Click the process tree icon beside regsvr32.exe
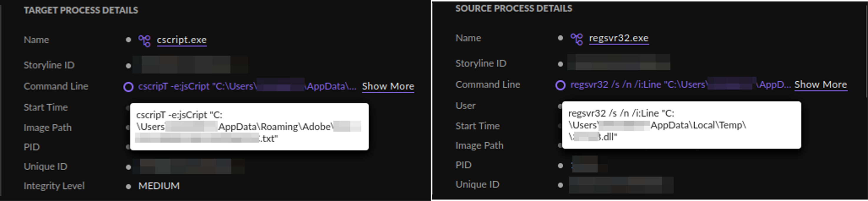The height and width of the screenshot is (201, 868). coord(577,39)
